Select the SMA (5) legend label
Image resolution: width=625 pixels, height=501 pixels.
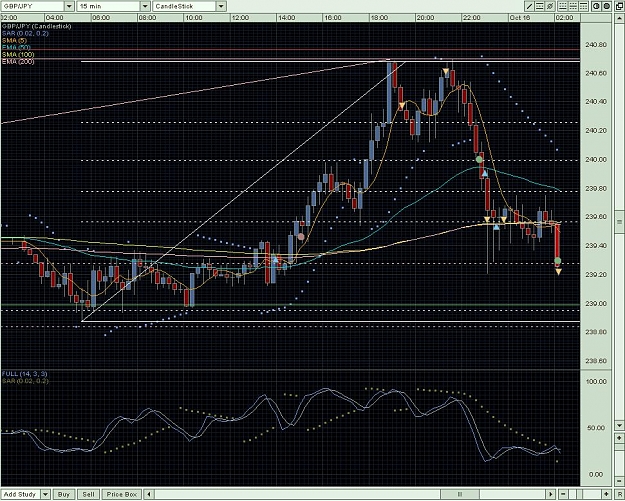point(15,41)
